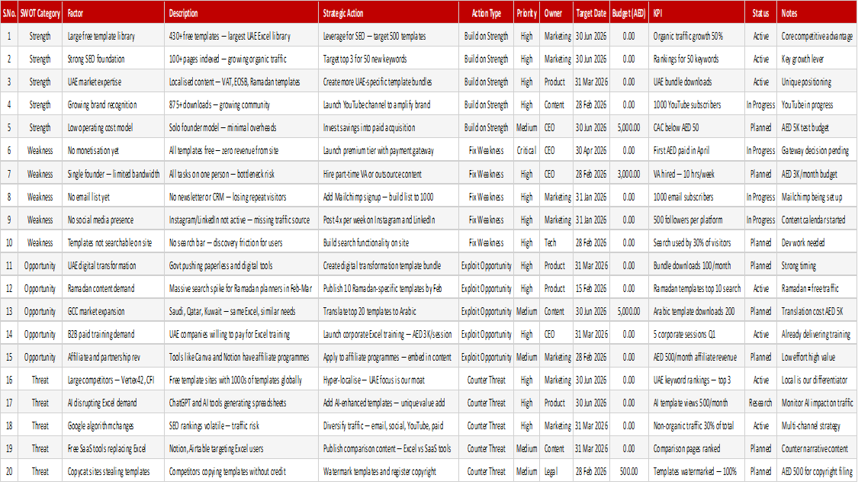Screen dimensions: 858x504
Task: Select the "Notes" column header
Action: coord(817,13)
